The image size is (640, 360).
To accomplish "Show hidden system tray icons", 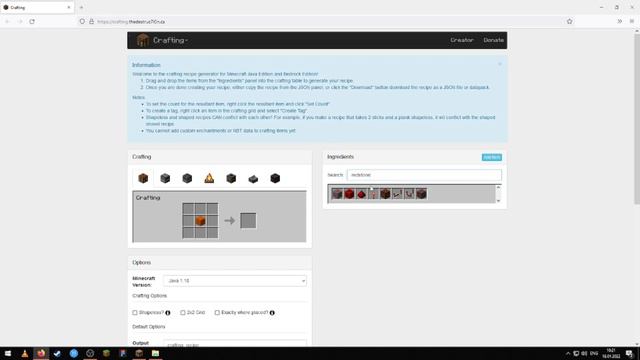I will click(567, 353).
